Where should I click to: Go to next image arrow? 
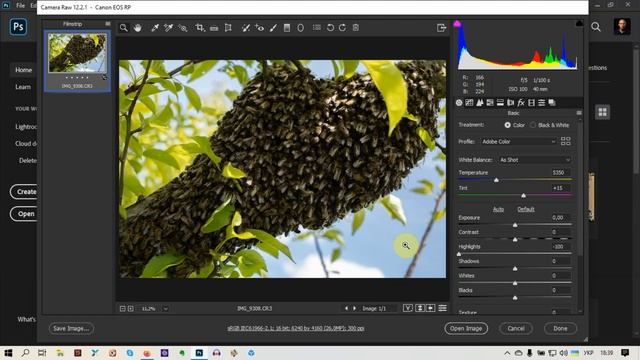pyautogui.click(x=354, y=309)
